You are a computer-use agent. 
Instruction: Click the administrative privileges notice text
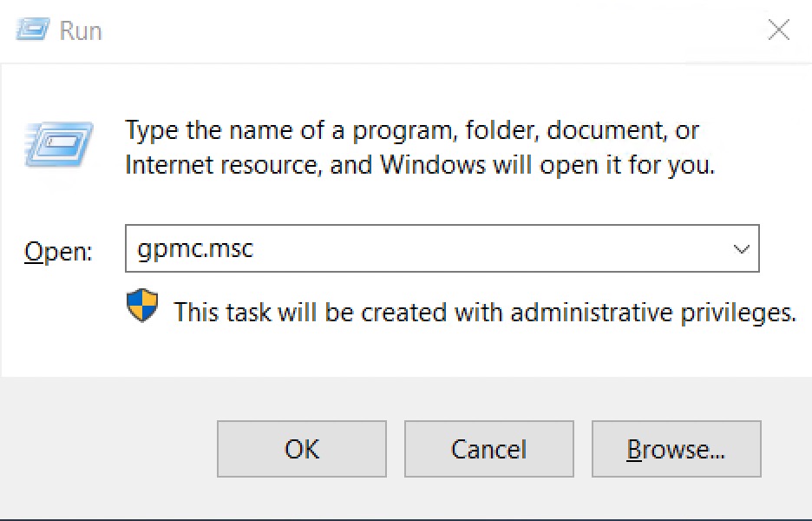[x=485, y=313]
